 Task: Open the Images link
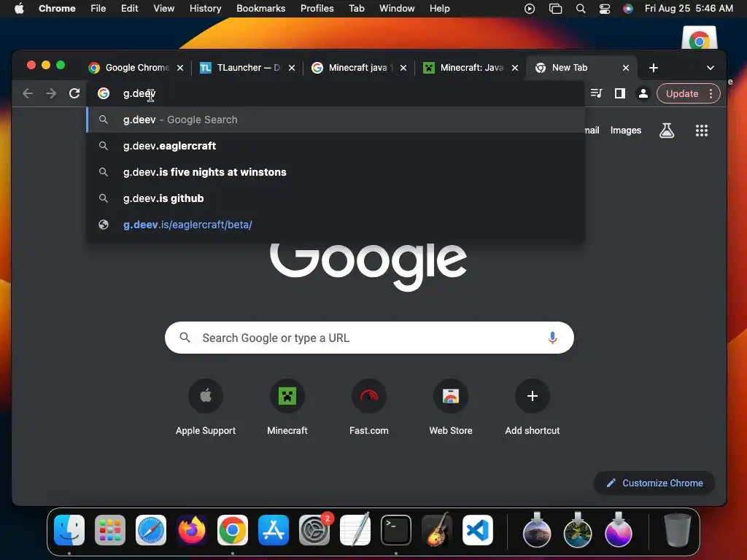[x=625, y=131]
